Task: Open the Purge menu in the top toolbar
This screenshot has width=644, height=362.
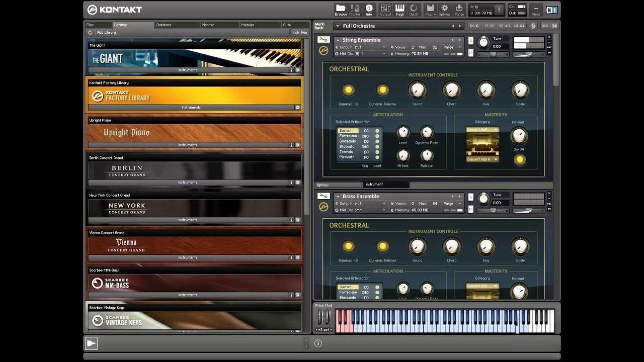Action: [459, 10]
